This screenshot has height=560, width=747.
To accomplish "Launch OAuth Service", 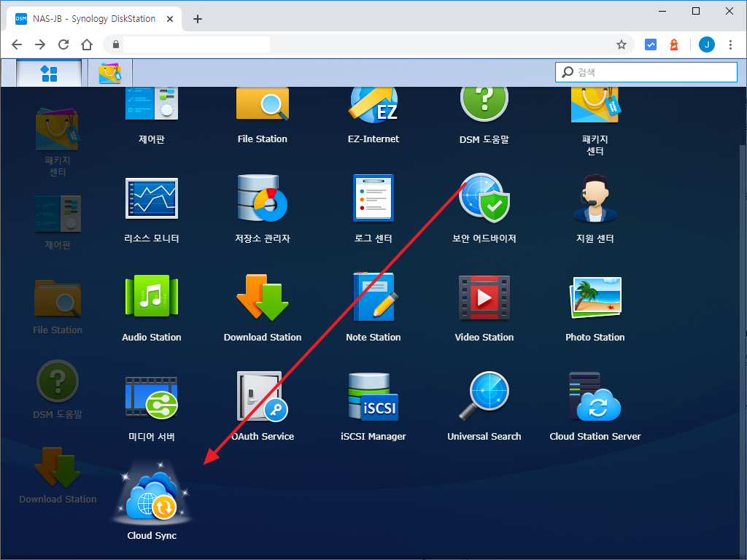I will (263, 396).
